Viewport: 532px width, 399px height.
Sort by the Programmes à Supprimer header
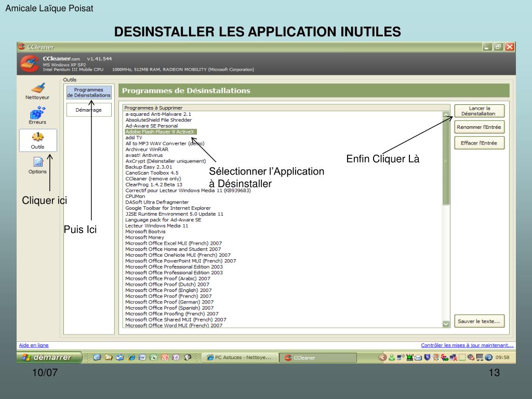(x=286, y=108)
